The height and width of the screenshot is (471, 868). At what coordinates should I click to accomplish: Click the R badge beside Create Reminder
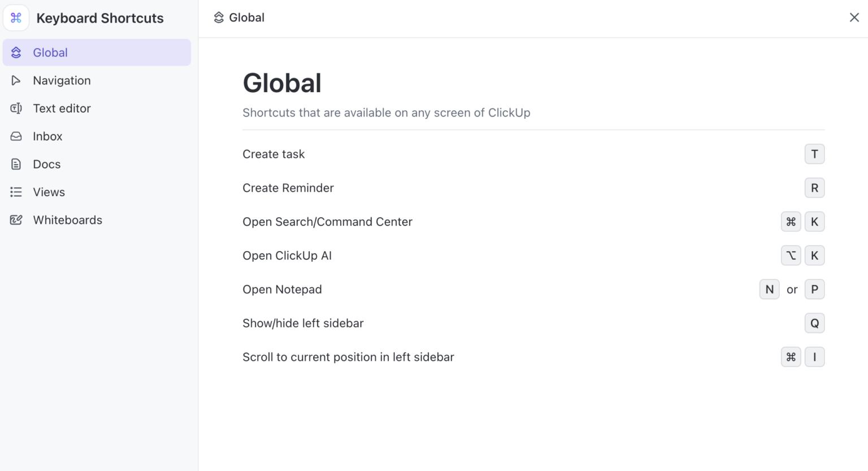click(814, 188)
